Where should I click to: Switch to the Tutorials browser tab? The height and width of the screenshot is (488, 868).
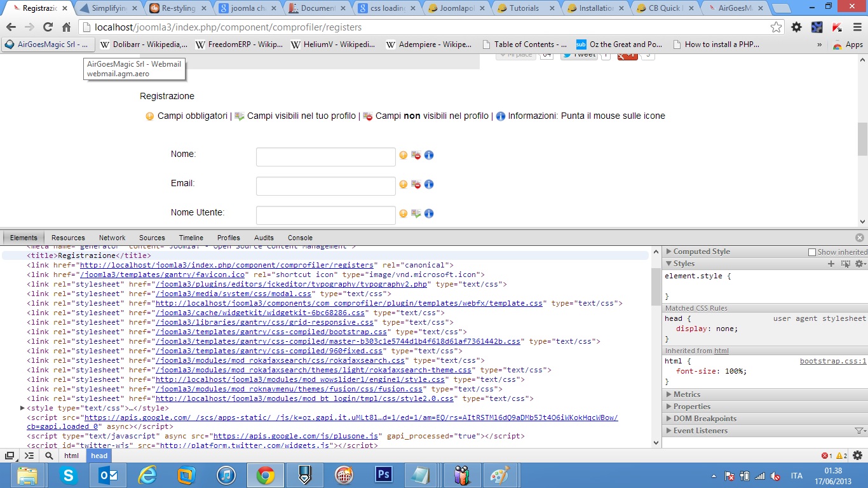tap(524, 8)
